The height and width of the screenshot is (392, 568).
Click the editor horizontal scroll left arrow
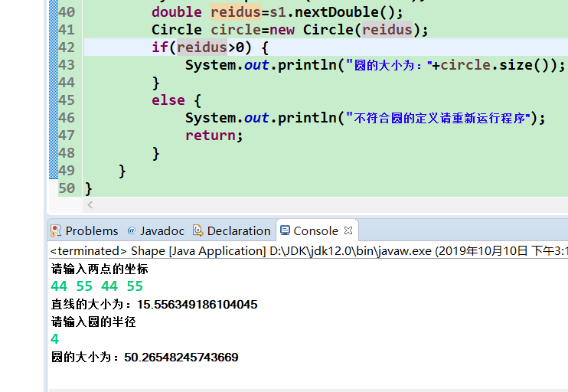(x=90, y=205)
